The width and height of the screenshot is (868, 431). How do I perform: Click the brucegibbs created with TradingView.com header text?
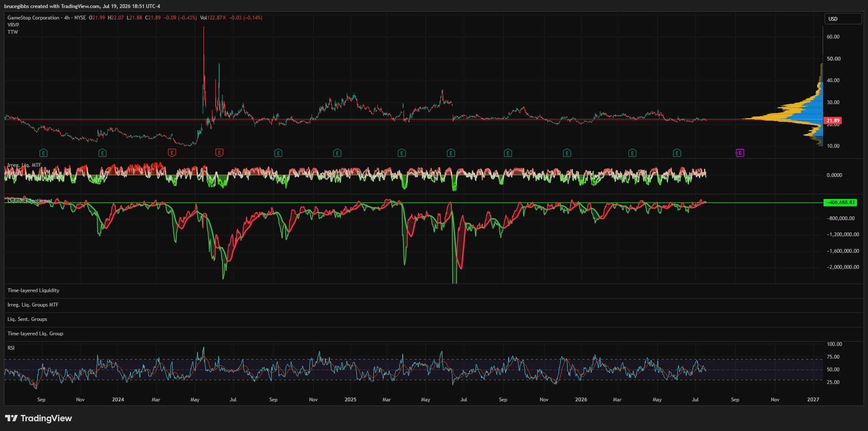tap(82, 6)
